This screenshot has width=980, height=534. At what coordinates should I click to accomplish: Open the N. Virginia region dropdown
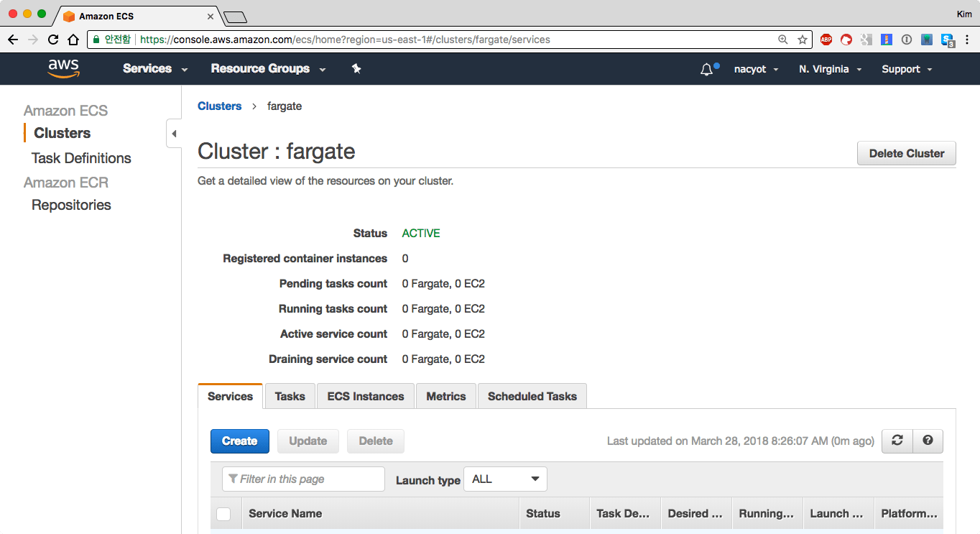tap(829, 69)
